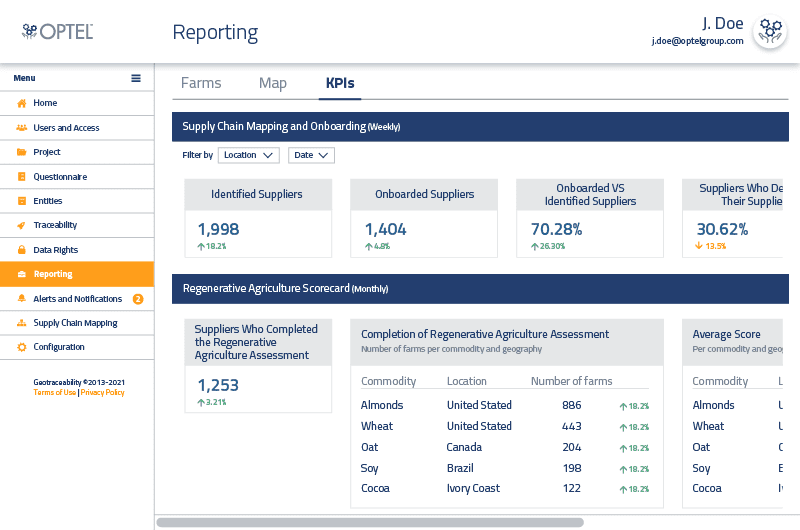Click the j.doe@optelgroup.com email
The width and height of the screenshot is (800, 530).
(697, 41)
